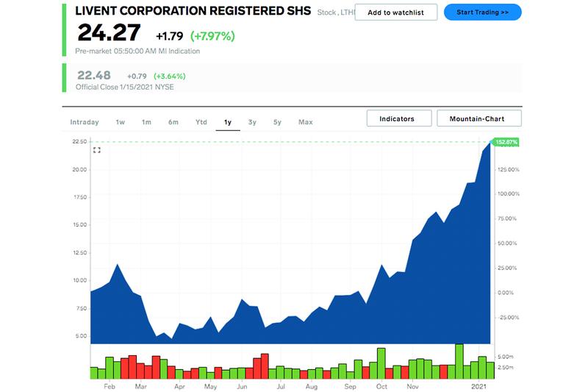Click the 22.50 y-axis label
Viewport: 588px width, 392px height.
(79, 141)
